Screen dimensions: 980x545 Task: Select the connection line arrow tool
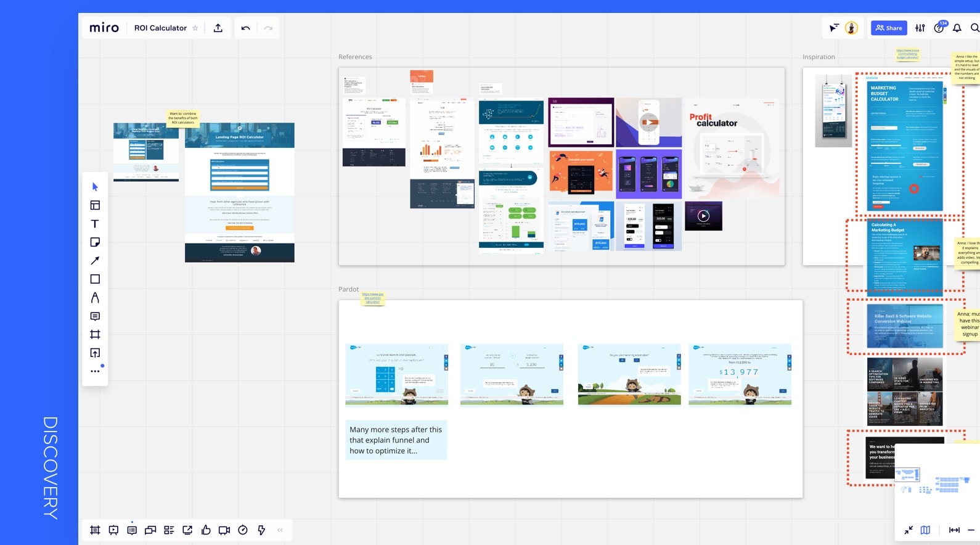coord(95,261)
